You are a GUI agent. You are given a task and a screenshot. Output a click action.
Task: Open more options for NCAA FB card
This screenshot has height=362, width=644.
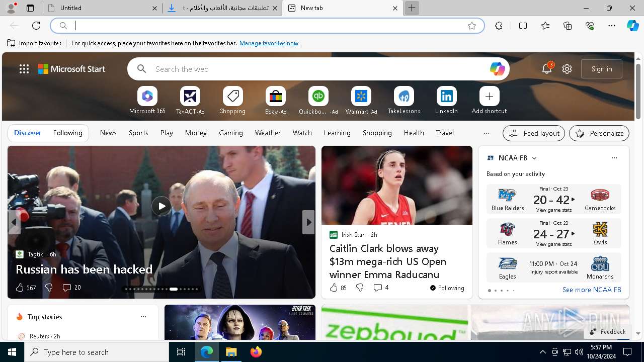click(x=614, y=158)
